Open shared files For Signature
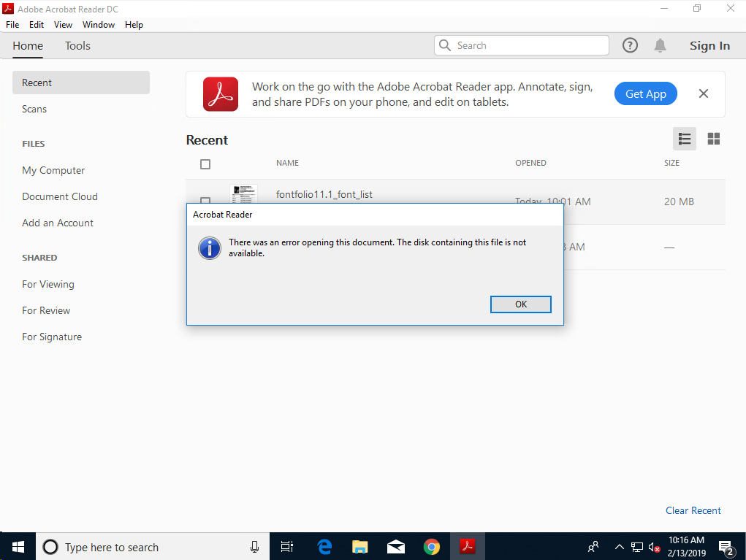Screen dimensions: 746x560 click(x=52, y=337)
